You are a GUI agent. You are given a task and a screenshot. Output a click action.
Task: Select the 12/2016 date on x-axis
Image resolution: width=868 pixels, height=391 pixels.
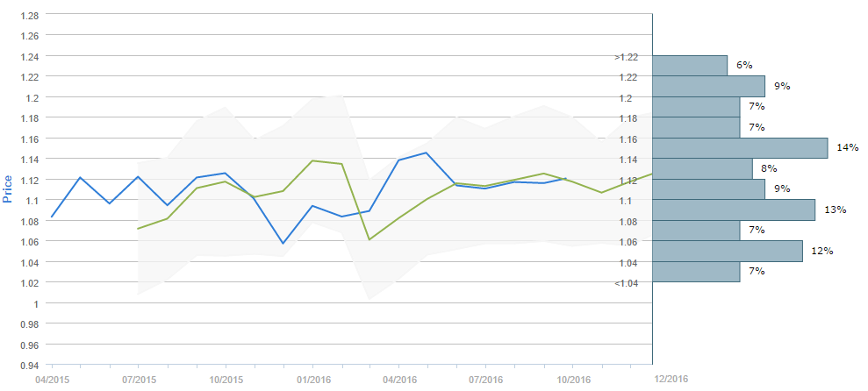click(671, 378)
